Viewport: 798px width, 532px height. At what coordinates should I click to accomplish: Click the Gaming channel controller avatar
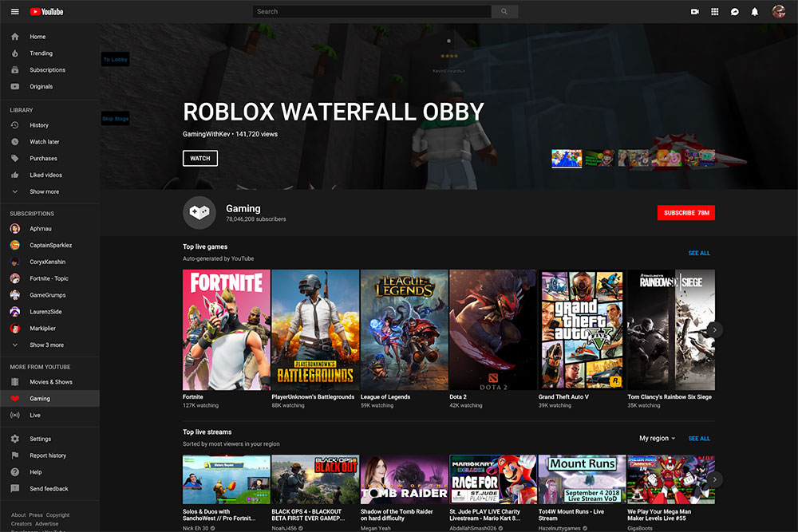(x=199, y=213)
